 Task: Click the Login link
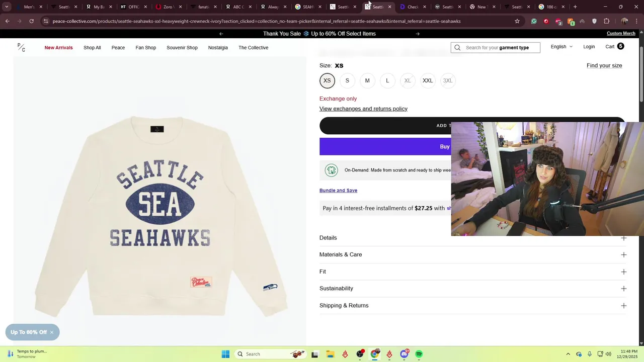tap(589, 47)
